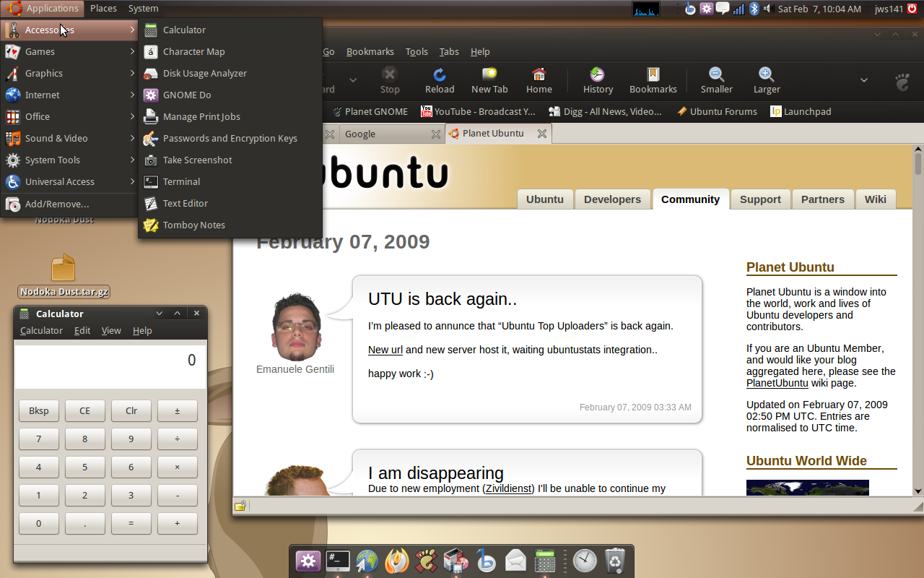Launch GNOME Do from the submenu
The width and height of the screenshot is (924, 578).
click(230, 95)
